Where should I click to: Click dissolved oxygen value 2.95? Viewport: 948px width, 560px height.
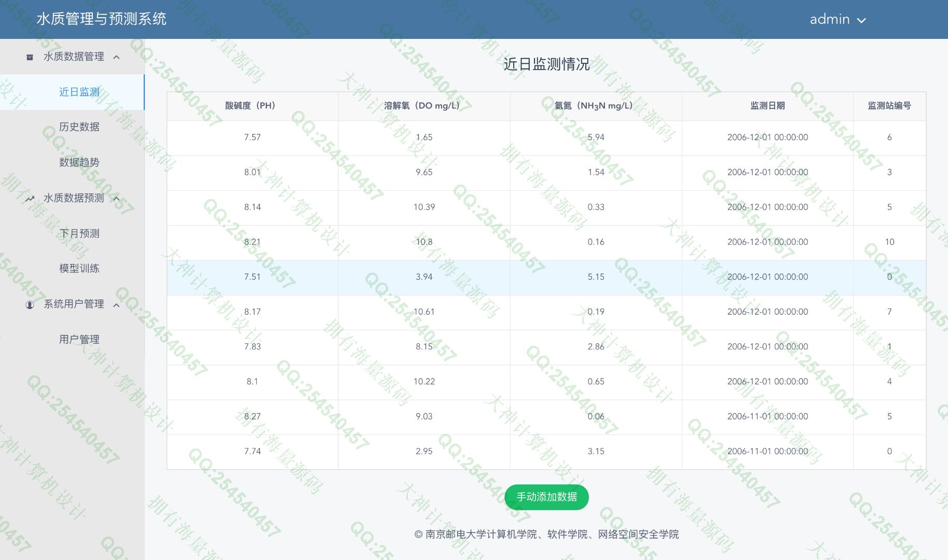coord(424,451)
